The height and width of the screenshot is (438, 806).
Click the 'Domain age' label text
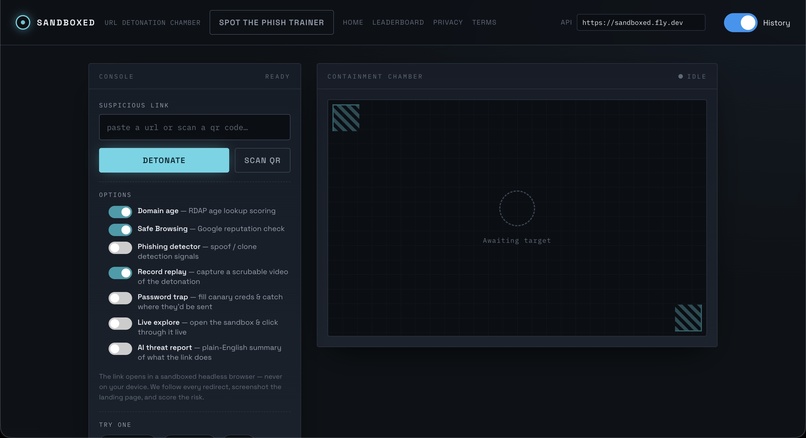[158, 211]
